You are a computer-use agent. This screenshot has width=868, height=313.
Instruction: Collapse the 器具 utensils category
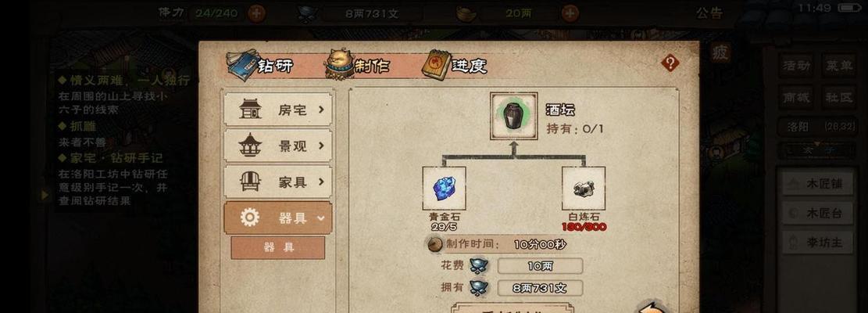(278, 218)
